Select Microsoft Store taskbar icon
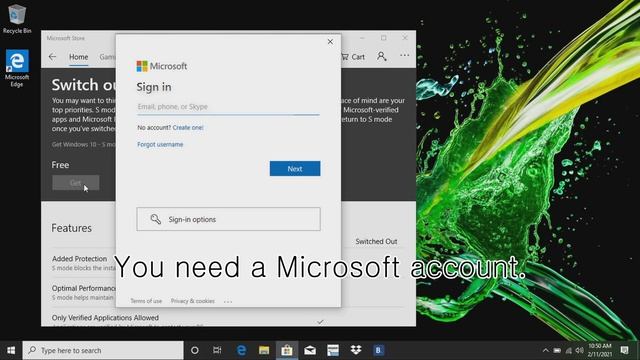640x360 pixels. point(287,350)
